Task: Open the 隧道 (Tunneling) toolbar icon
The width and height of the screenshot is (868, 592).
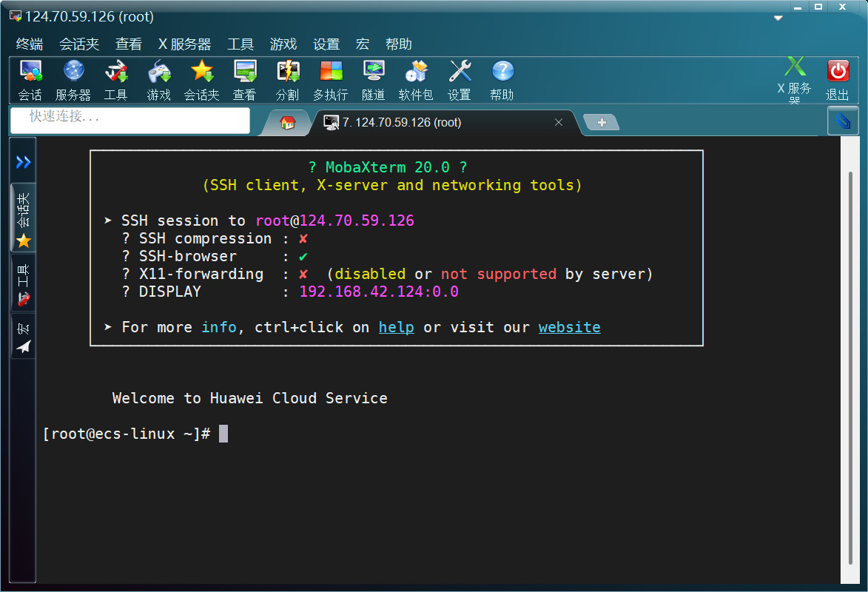Action: coord(374,81)
